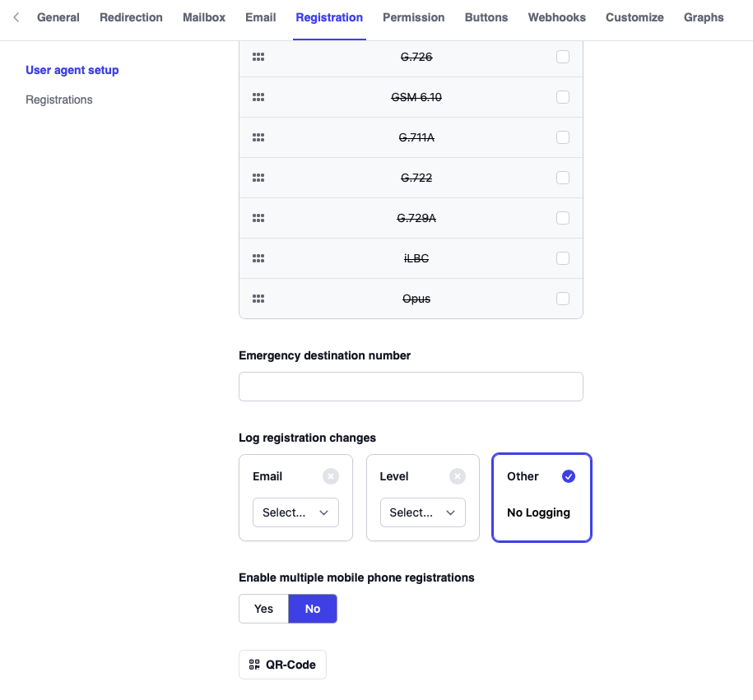Click the x icon on the Level card
753x700 pixels.
coord(458,476)
